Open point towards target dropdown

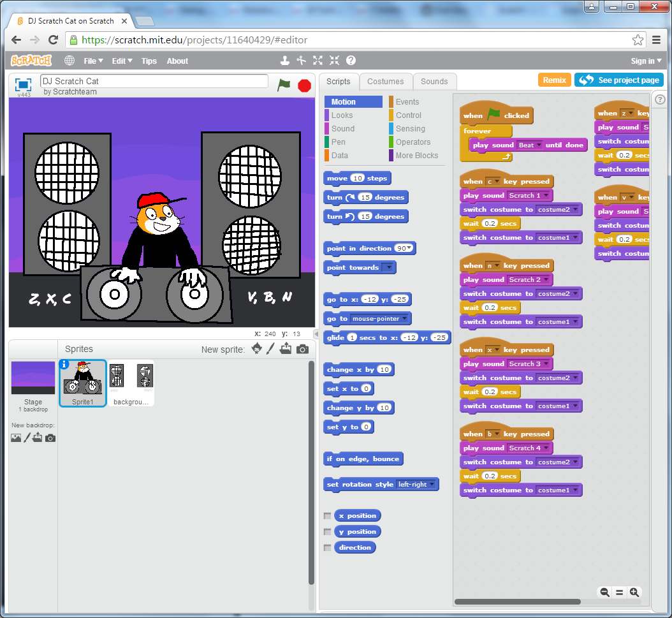point(388,267)
